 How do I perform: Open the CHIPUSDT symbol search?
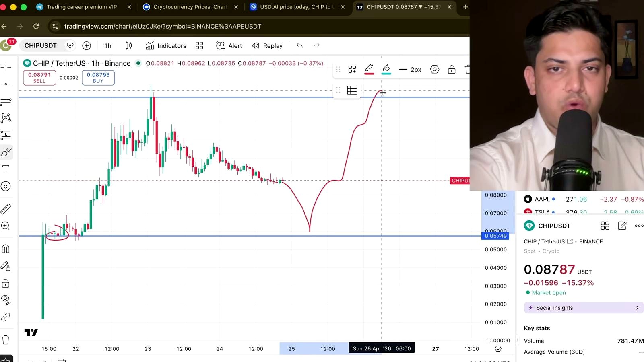[41, 45]
